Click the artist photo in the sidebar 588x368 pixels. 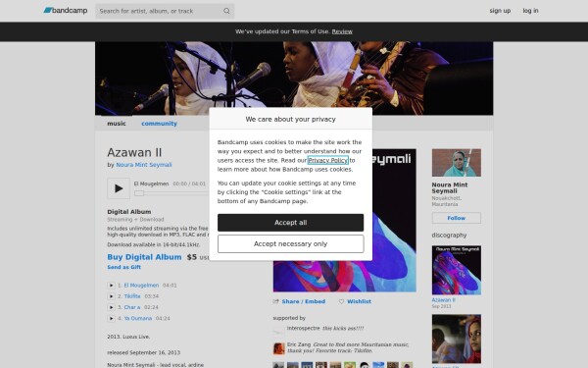pyautogui.click(x=457, y=163)
